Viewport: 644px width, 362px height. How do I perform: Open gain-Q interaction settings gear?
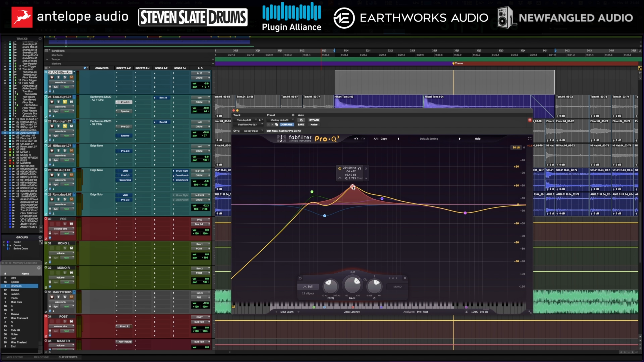365,279
